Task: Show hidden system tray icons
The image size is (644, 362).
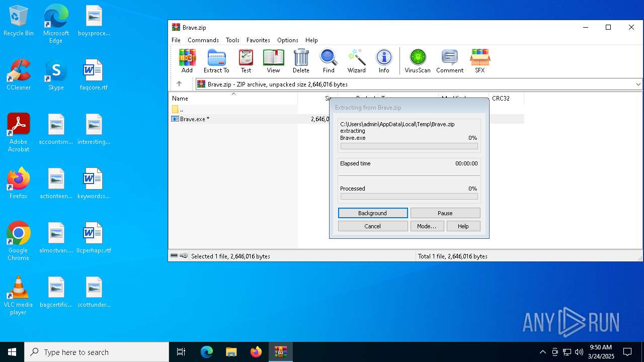Action: point(542,352)
